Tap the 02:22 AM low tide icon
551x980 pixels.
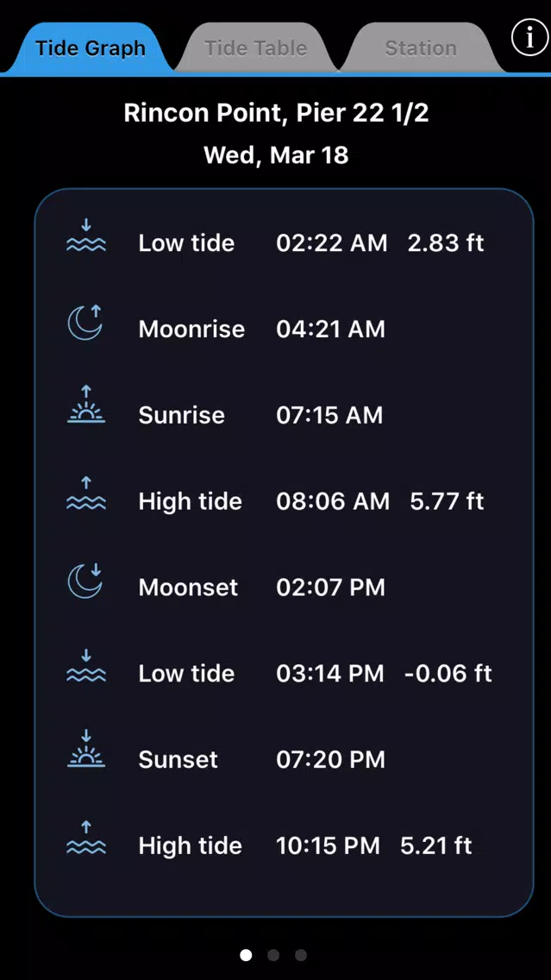(86, 238)
